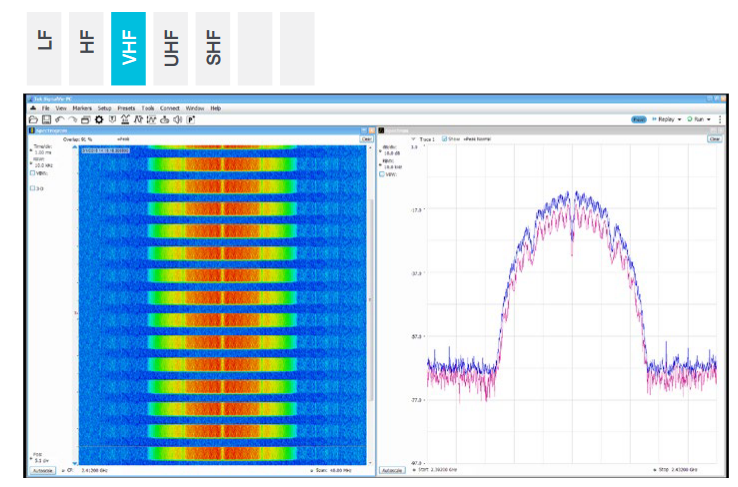Click Clear button in Spectrum panel
The width and height of the screenshot is (738, 487).
(714, 139)
